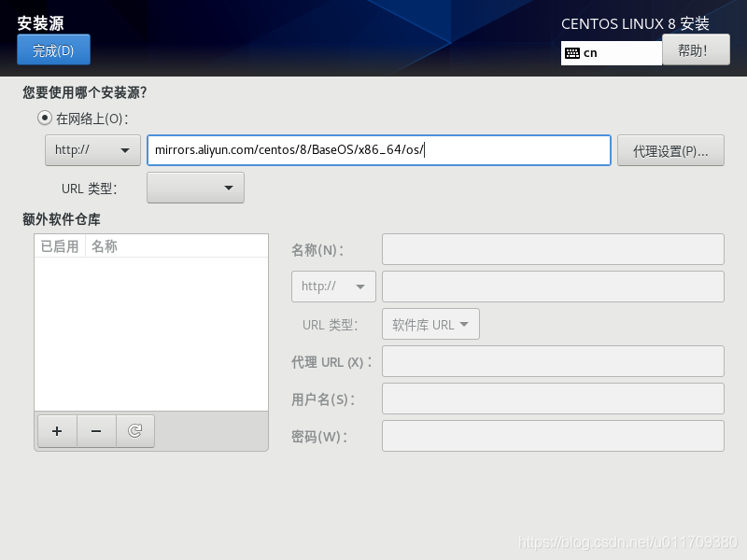Click the refresh icon to reset repositories
The width and height of the screenshot is (747, 560).
135,431
